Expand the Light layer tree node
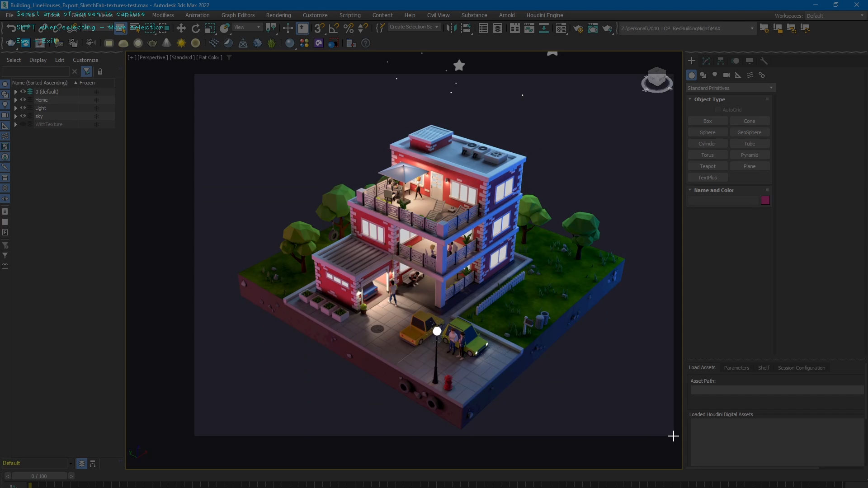 coord(16,108)
